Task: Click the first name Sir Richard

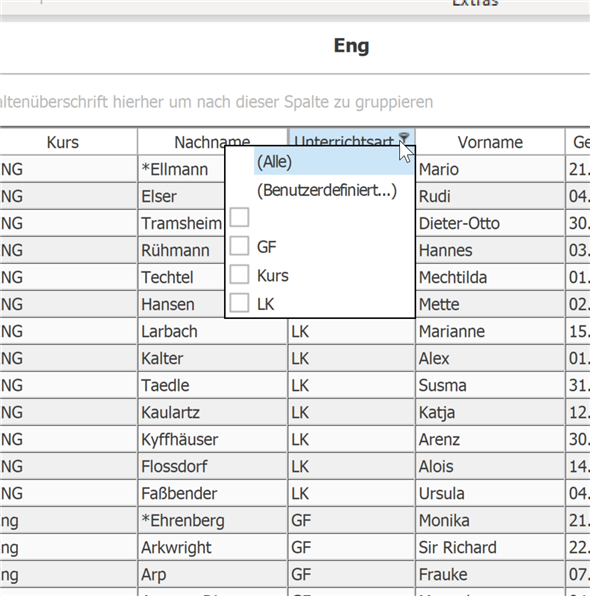Action: point(457,547)
